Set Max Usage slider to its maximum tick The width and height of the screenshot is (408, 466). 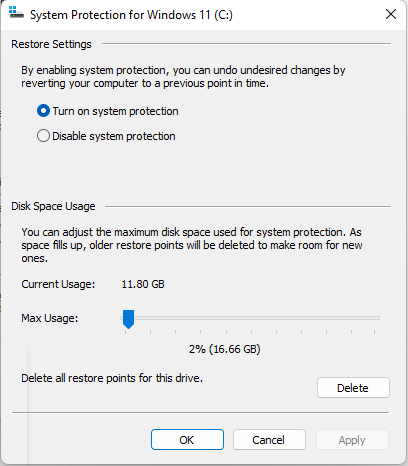click(x=375, y=318)
